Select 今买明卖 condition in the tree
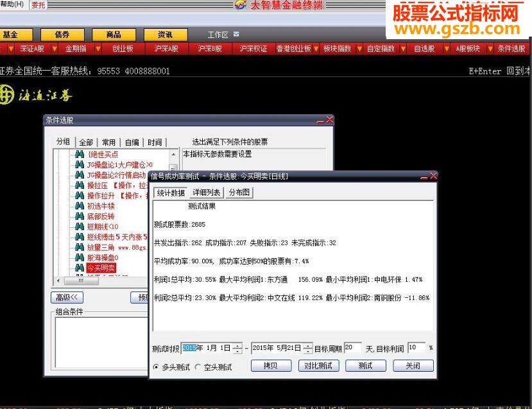 101,268
